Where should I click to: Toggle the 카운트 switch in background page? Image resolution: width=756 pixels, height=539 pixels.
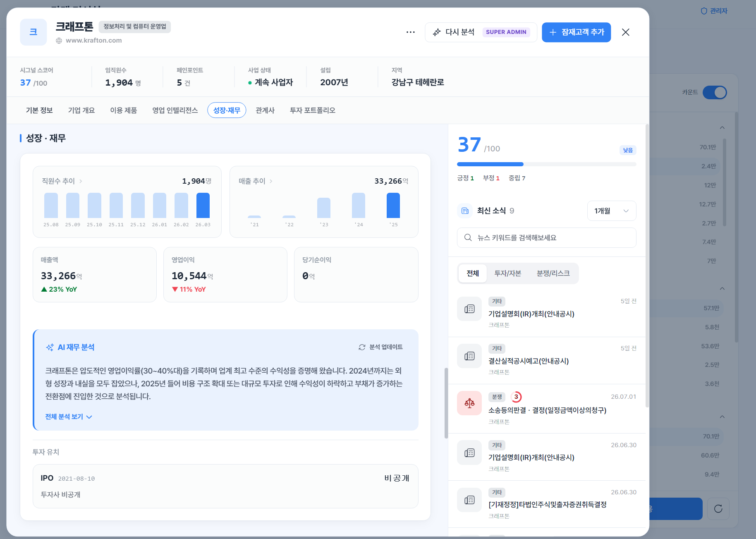point(715,92)
